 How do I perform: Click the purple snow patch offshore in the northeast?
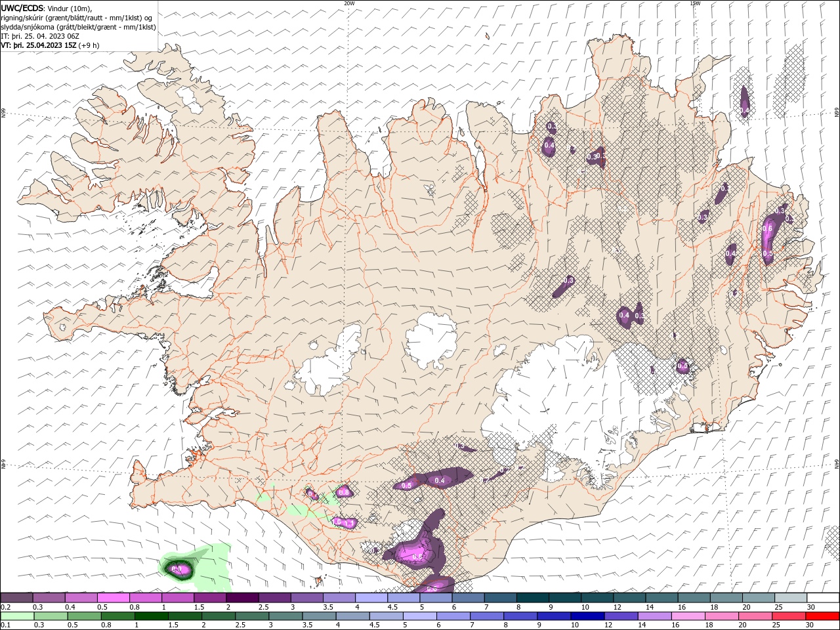[745, 101]
